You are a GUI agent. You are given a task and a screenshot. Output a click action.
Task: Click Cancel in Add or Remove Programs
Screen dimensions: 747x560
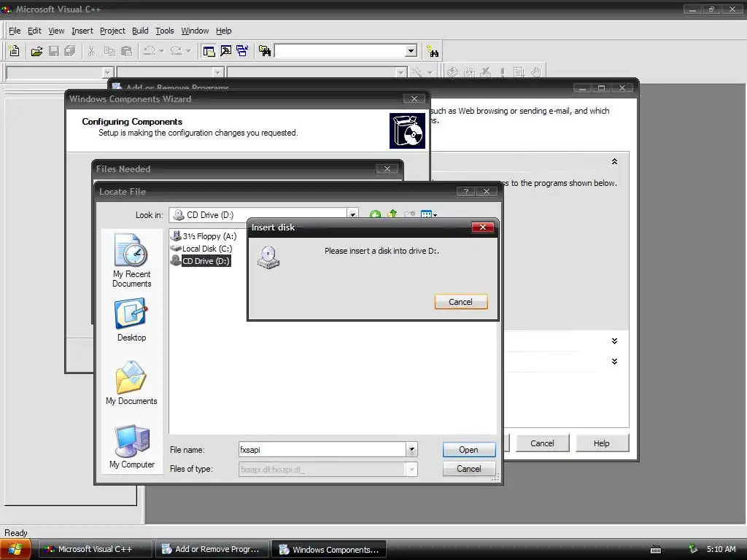(542, 443)
